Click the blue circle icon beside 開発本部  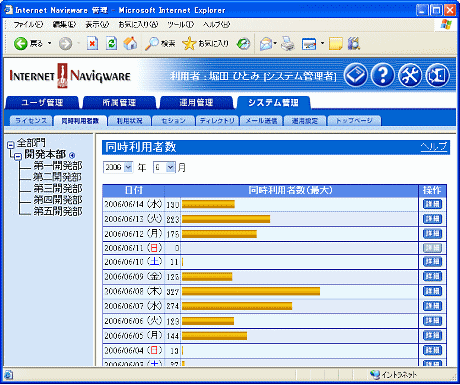(x=72, y=155)
